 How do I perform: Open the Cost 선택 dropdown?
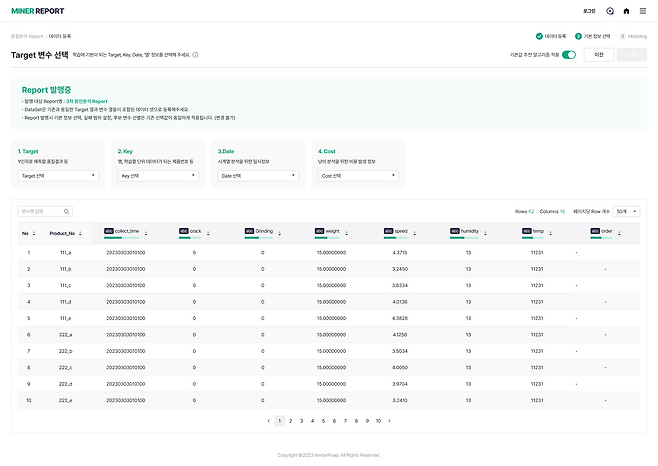click(x=358, y=175)
